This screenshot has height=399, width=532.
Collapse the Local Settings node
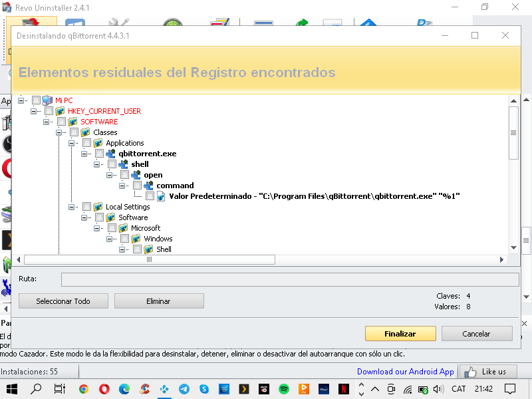(x=72, y=207)
